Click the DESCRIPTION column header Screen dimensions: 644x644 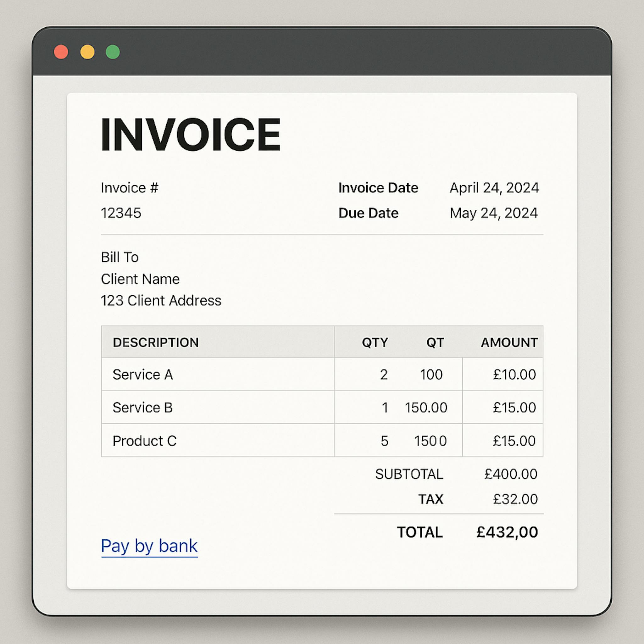click(x=156, y=342)
